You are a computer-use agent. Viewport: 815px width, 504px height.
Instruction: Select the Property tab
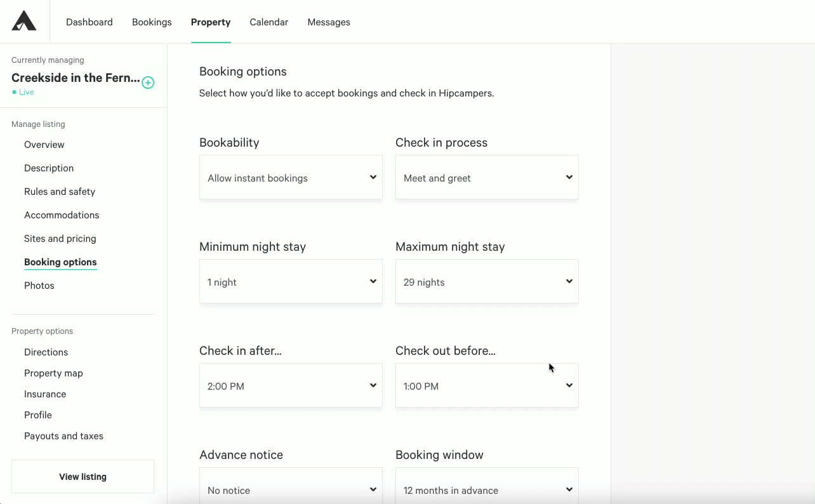211,22
